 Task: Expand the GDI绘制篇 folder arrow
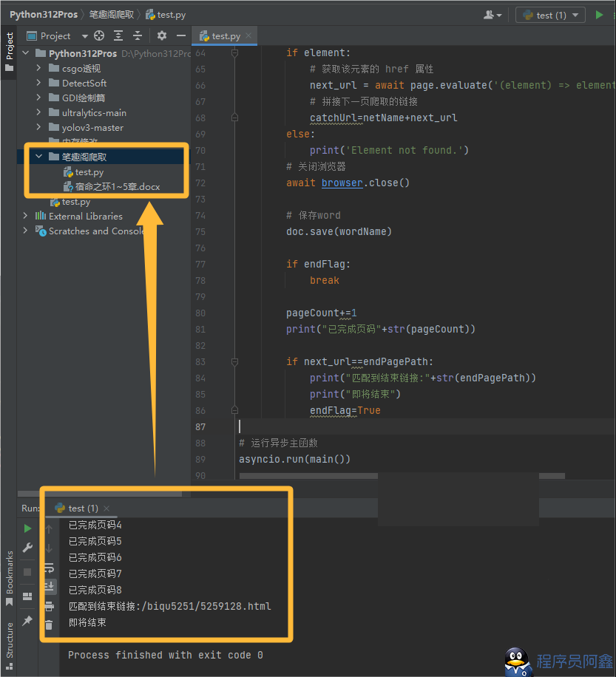pos(38,97)
